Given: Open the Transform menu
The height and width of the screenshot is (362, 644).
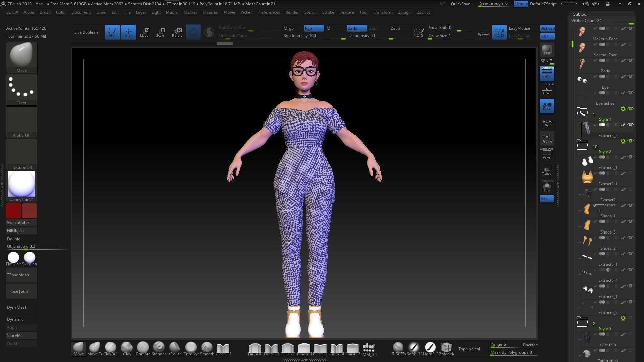Looking at the screenshot, I should [x=382, y=12].
